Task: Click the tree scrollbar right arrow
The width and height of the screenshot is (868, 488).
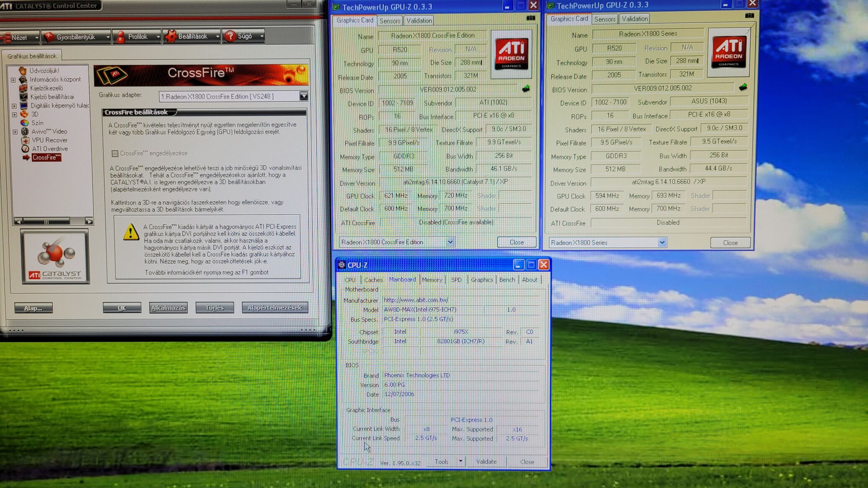Action: pos(89,221)
